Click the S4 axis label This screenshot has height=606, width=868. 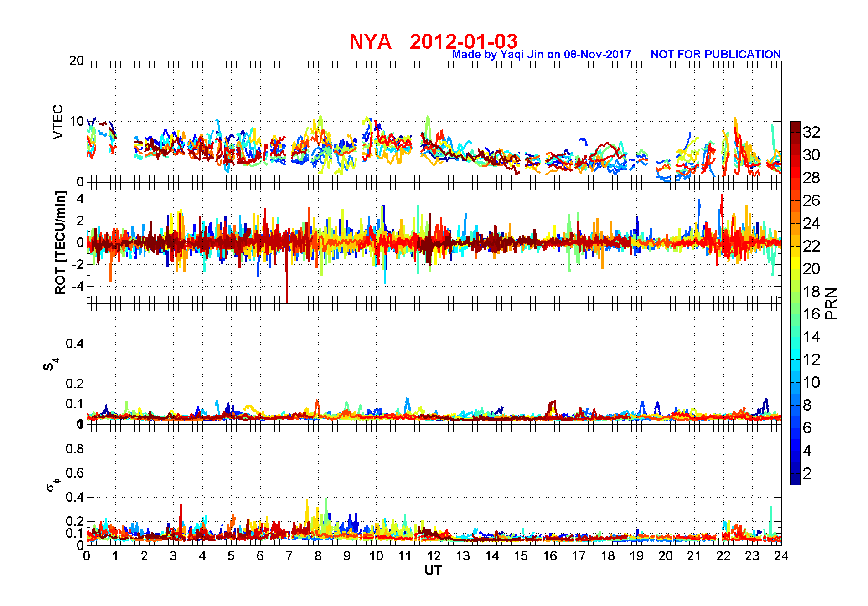[x=51, y=365]
